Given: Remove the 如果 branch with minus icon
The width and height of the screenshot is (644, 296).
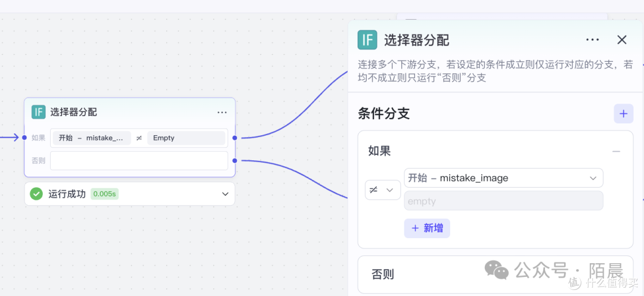Looking at the screenshot, I should (616, 151).
